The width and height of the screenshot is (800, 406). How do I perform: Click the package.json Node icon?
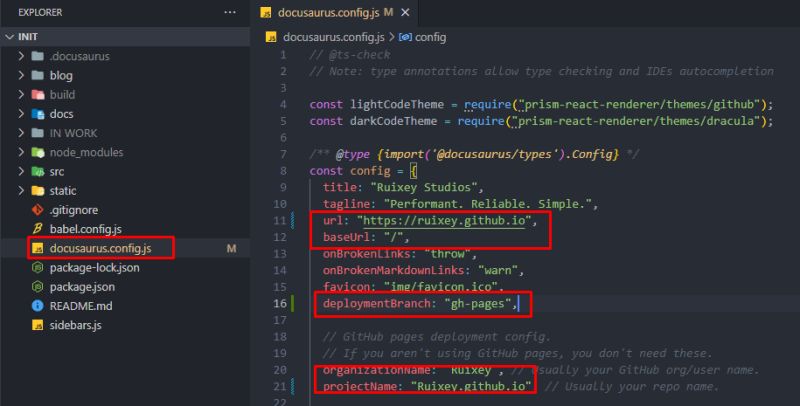coord(38,287)
